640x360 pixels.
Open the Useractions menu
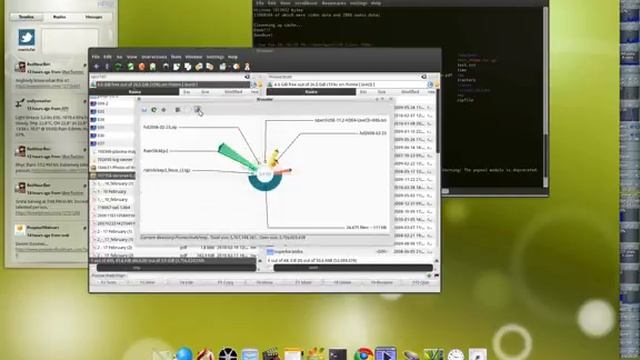tap(154, 57)
